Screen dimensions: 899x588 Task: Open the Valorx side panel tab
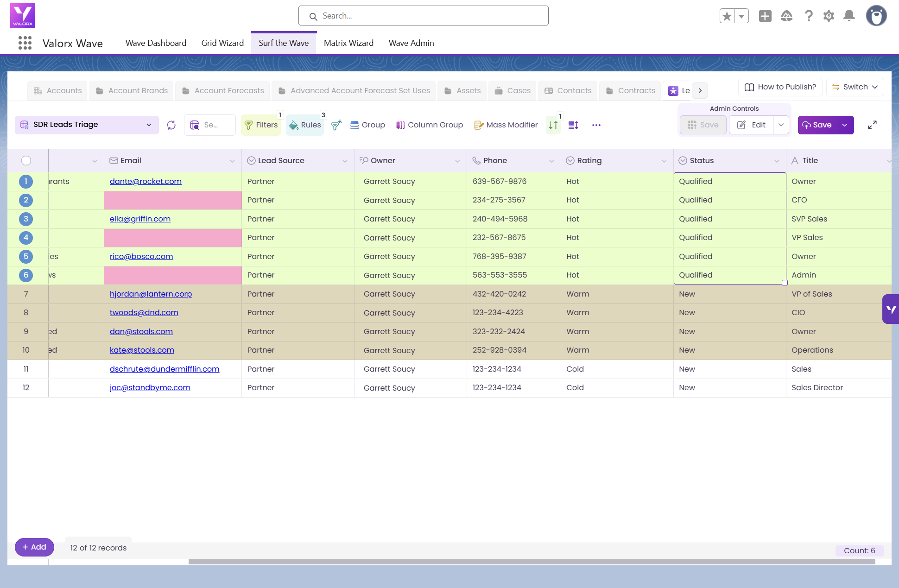click(891, 309)
